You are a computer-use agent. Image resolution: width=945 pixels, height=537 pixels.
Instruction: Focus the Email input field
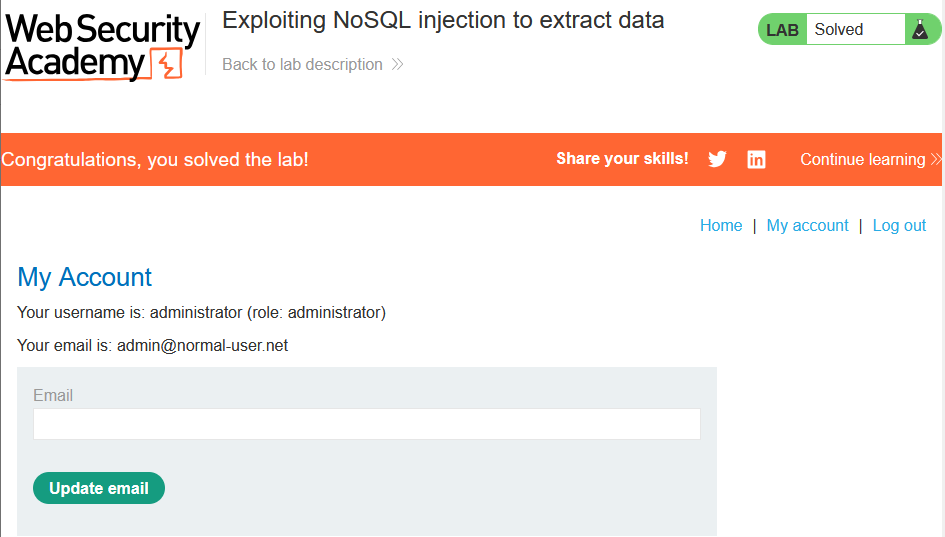pos(366,424)
